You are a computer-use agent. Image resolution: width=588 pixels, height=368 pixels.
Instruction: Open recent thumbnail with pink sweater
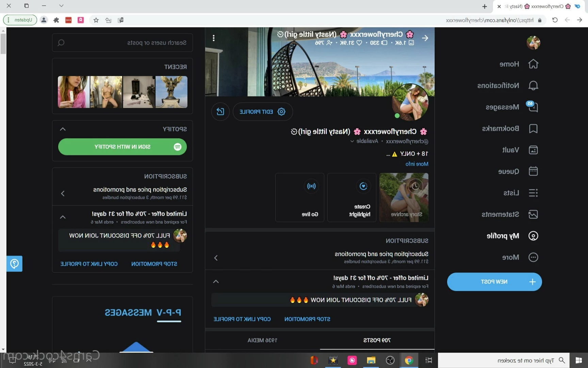point(74,92)
